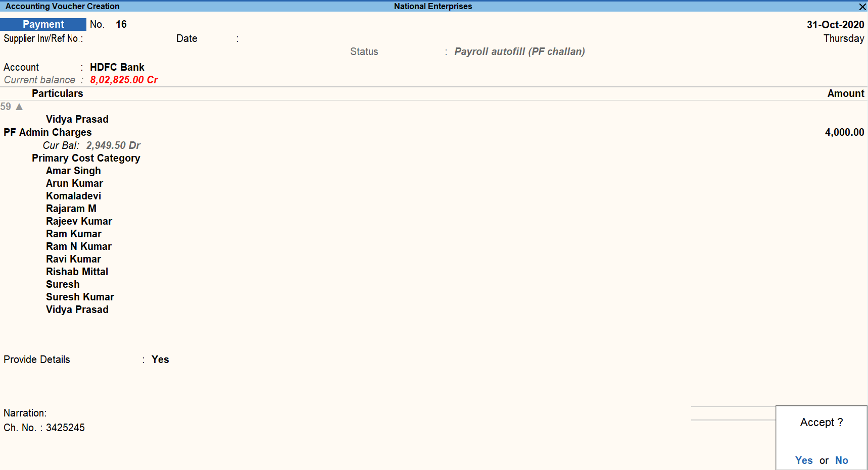
Task: Click the 4,000.00 amount value
Action: [x=844, y=132]
